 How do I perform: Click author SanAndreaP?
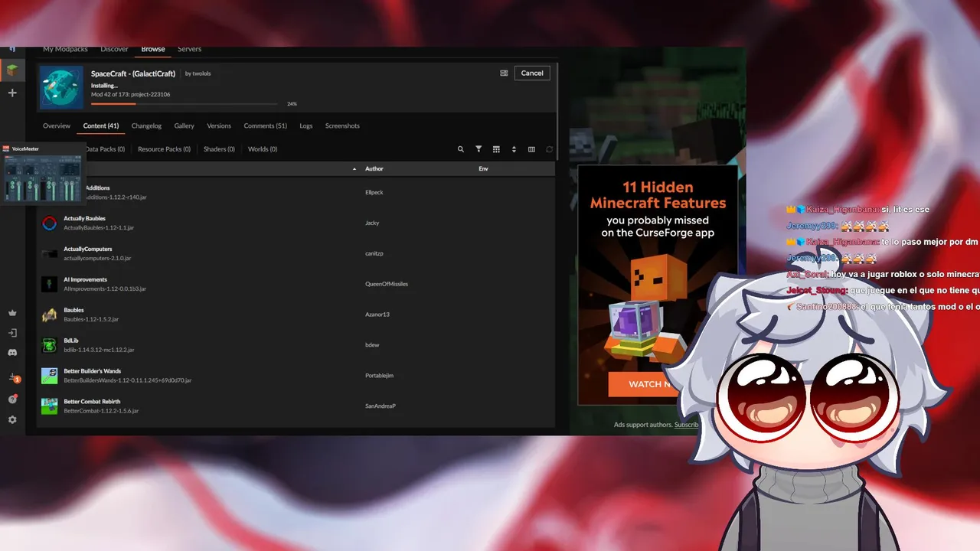click(x=381, y=406)
